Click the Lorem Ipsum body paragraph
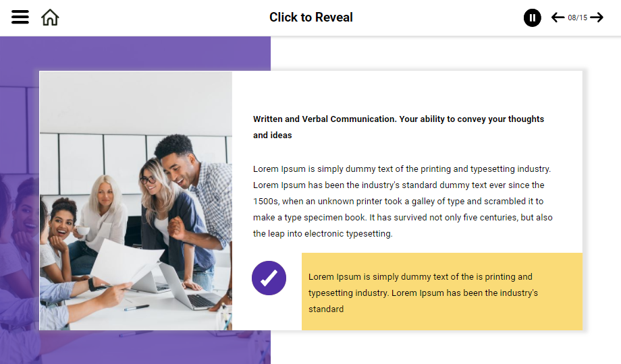The height and width of the screenshot is (364, 621). tap(402, 201)
